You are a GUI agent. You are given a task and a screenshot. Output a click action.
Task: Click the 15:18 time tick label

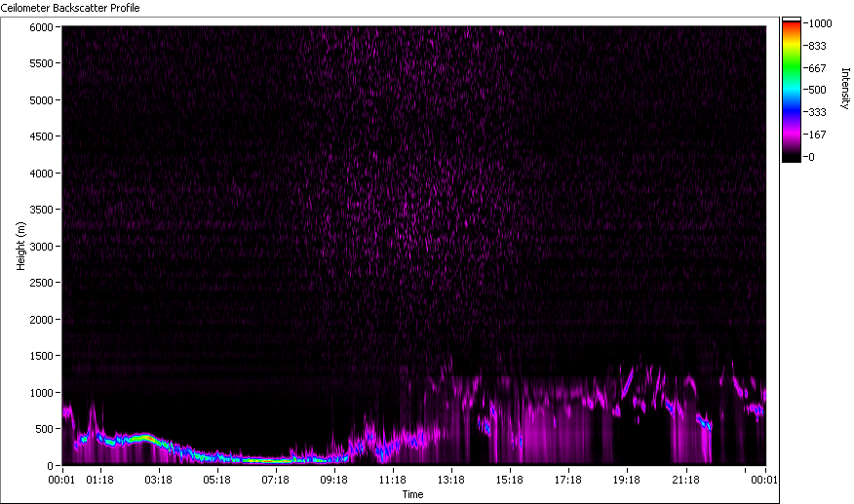[509, 480]
